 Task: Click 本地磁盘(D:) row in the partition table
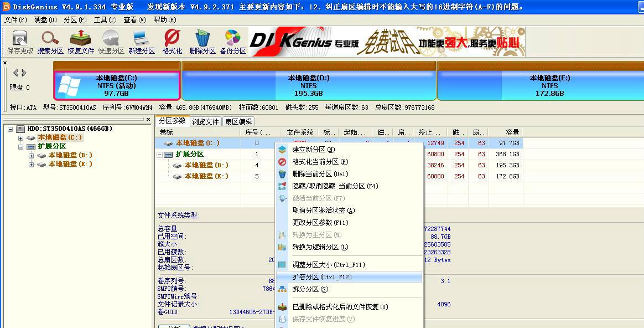pos(339,165)
